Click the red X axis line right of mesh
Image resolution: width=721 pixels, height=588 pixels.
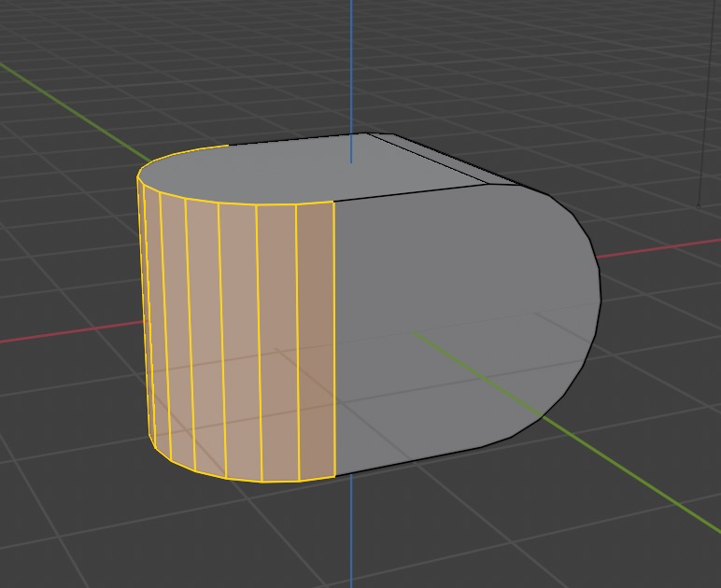click(654, 249)
